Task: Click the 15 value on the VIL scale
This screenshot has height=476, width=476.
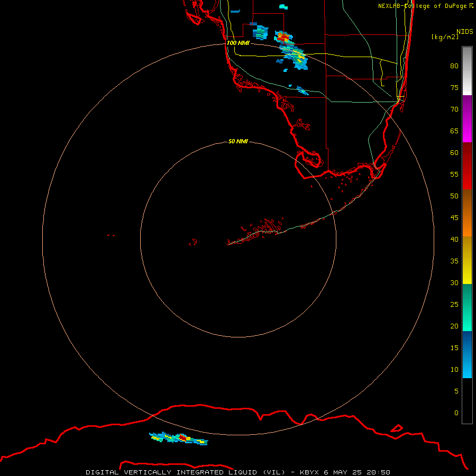Action: [x=454, y=348]
